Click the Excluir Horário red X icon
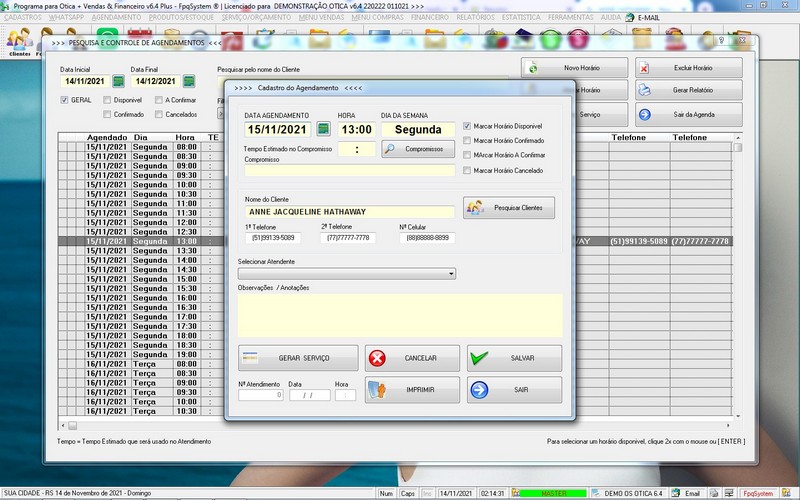The width and height of the screenshot is (800, 500). 644,68
